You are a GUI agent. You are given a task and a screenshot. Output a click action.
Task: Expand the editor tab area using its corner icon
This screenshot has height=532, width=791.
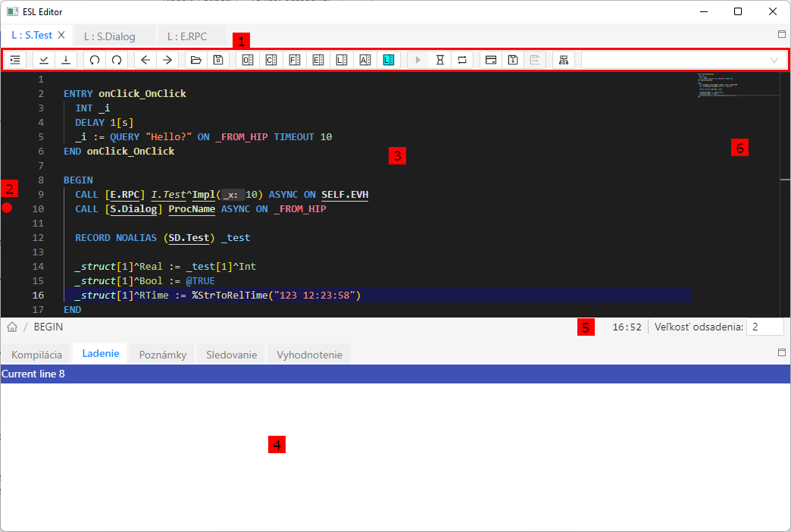tap(782, 34)
